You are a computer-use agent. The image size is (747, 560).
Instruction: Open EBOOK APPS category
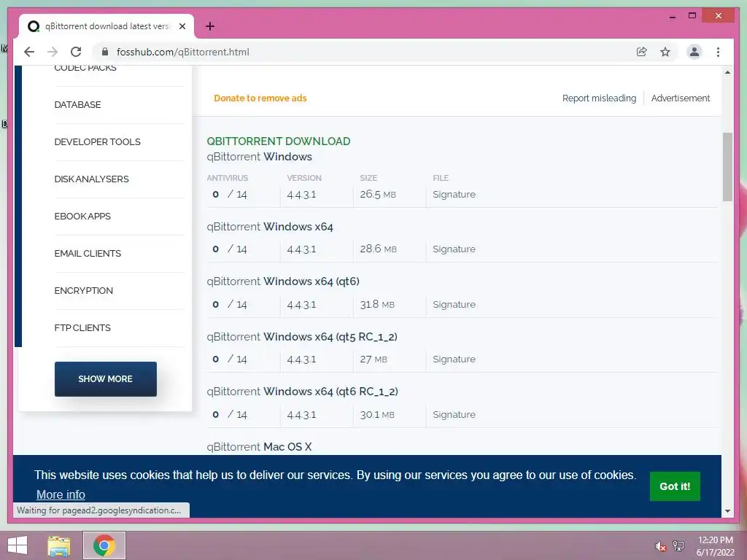coord(82,216)
